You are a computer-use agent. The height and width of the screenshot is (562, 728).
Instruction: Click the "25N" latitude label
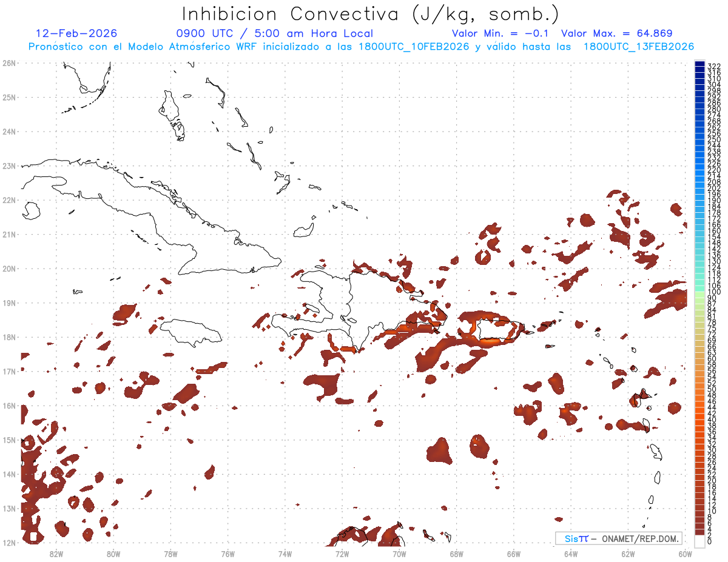click(9, 97)
